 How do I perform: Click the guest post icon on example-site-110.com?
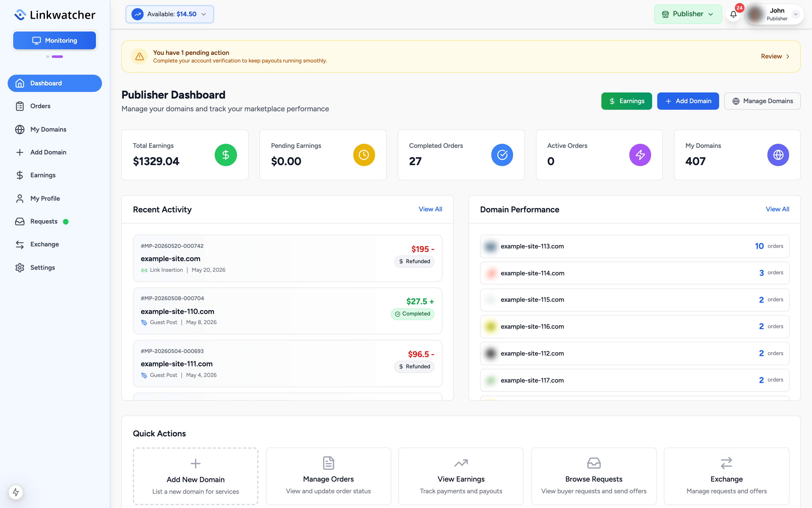[x=144, y=323]
